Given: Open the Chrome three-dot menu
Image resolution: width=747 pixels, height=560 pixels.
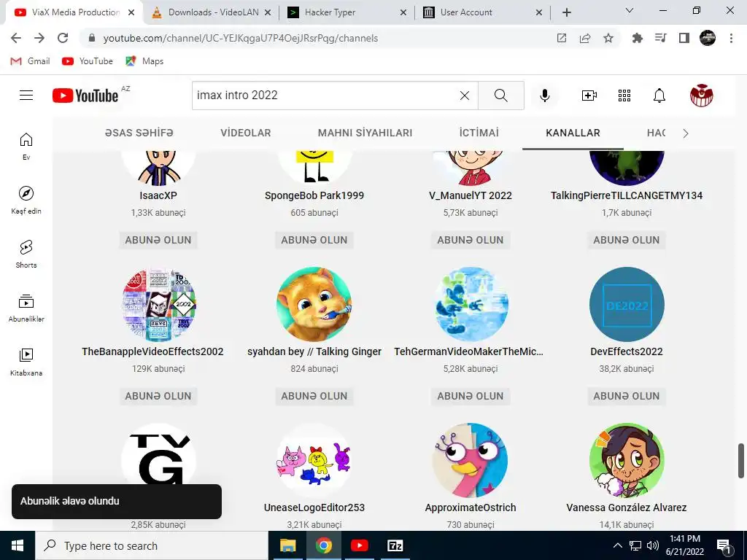Looking at the screenshot, I should [x=731, y=38].
